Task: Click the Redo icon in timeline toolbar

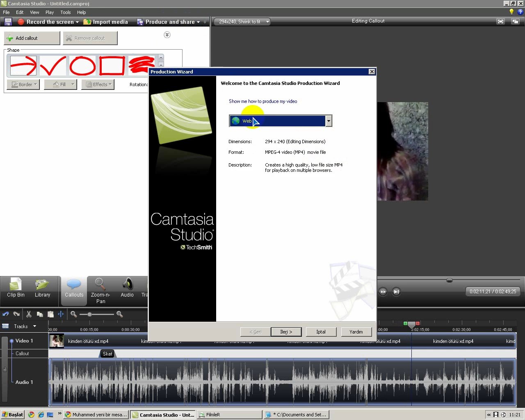Action: [x=16, y=314]
